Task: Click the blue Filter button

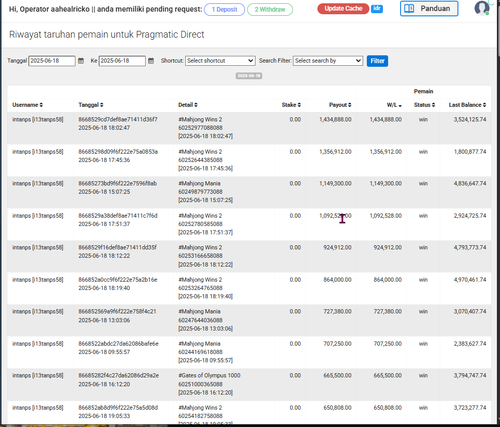Action: pyautogui.click(x=377, y=61)
